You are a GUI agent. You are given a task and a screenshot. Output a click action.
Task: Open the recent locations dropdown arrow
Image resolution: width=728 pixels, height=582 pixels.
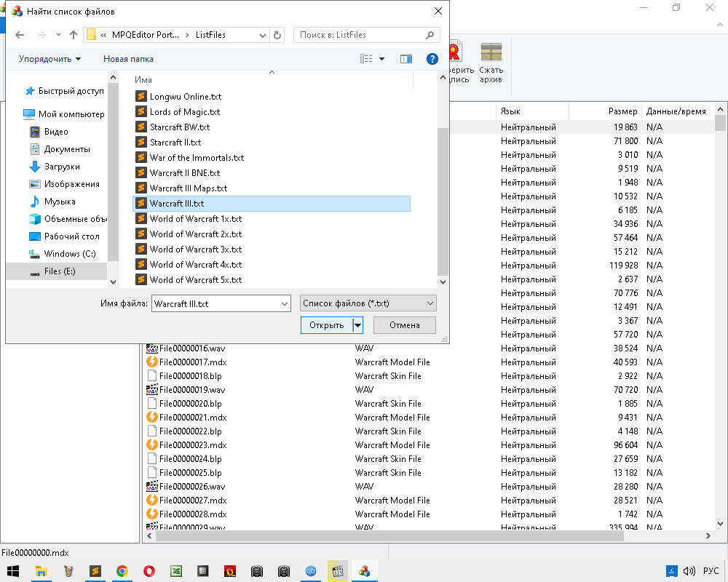pyautogui.click(x=58, y=35)
